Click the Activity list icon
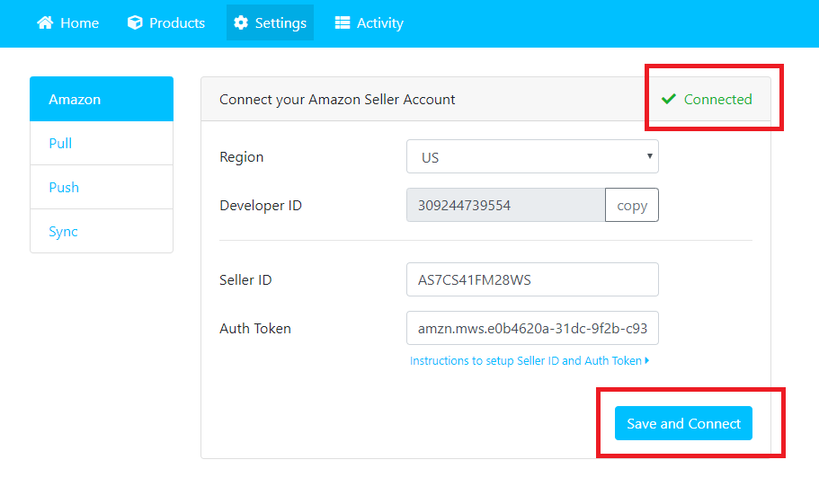819x504 pixels. click(x=343, y=22)
